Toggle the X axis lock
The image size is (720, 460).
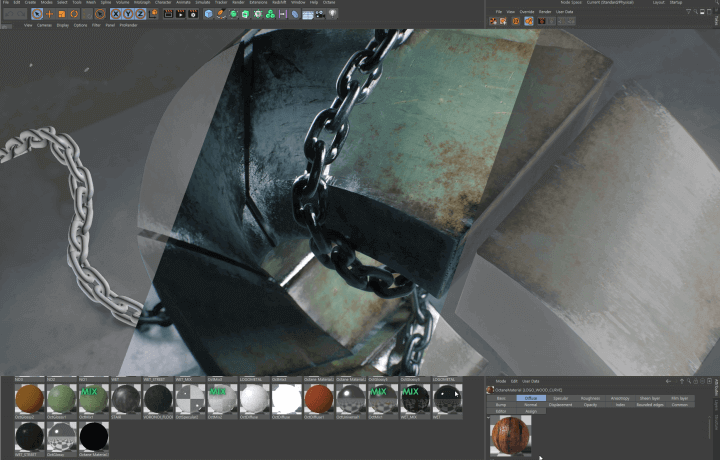pos(116,14)
